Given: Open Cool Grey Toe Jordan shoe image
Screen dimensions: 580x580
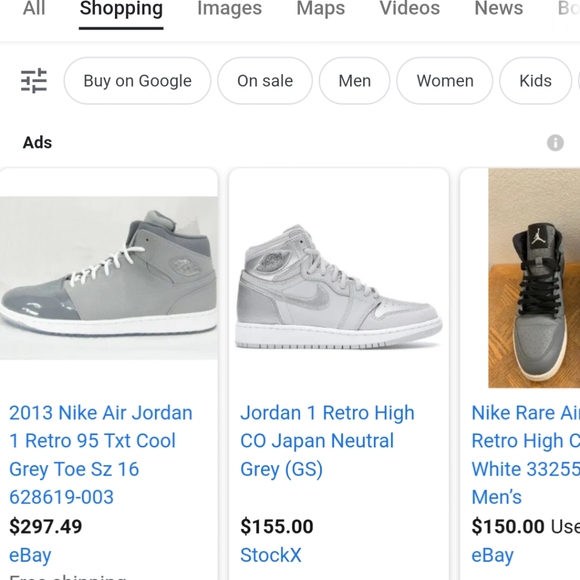Looking at the screenshot, I should click(x=109, y=278).
